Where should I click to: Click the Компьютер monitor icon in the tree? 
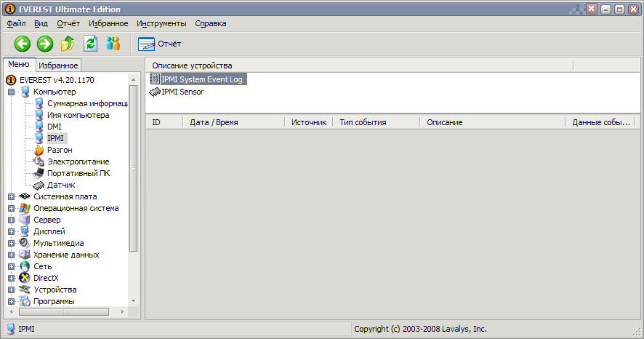click(25, 92)
